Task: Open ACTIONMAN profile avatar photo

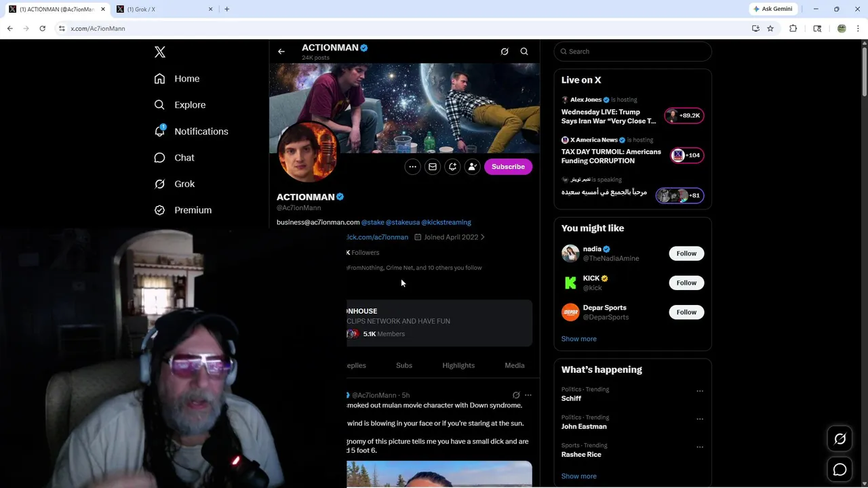Action: click(x=307, y=152)
